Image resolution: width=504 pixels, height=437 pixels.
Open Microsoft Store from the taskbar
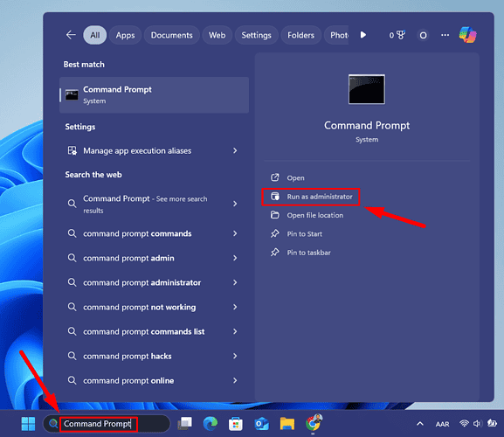236,424
